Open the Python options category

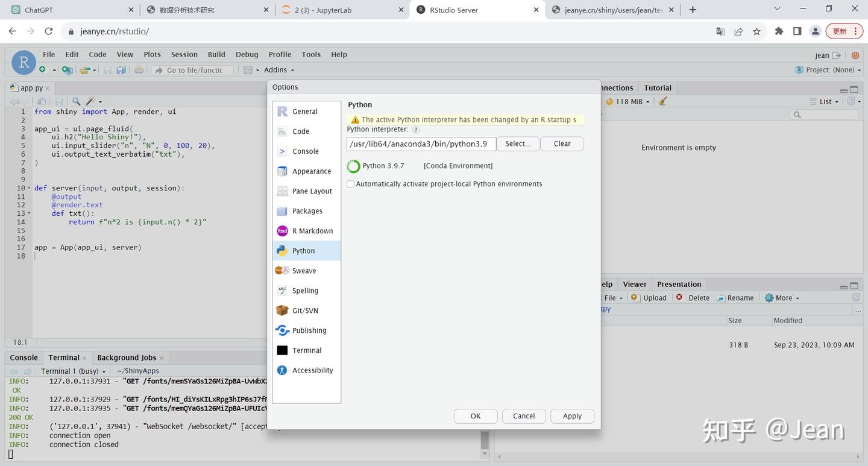pos(306,251)
